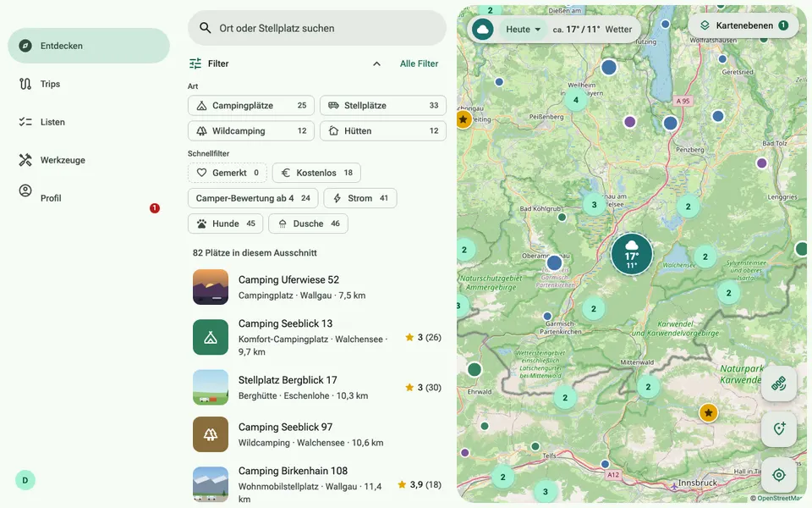Toggle the Hütten filter chip
This screenshot has width=812, height=508.
pos(382,130)
